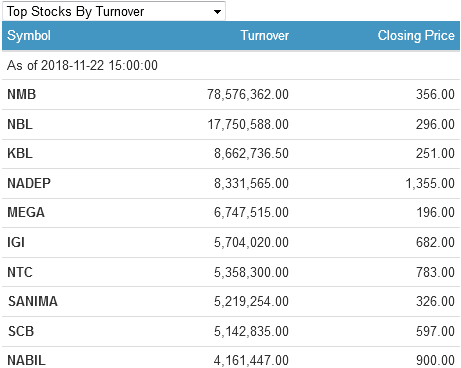The width and height of the screenshot is (461, 368).
Task: Select the NTC symbol link
Action: (x=20, y=272)
